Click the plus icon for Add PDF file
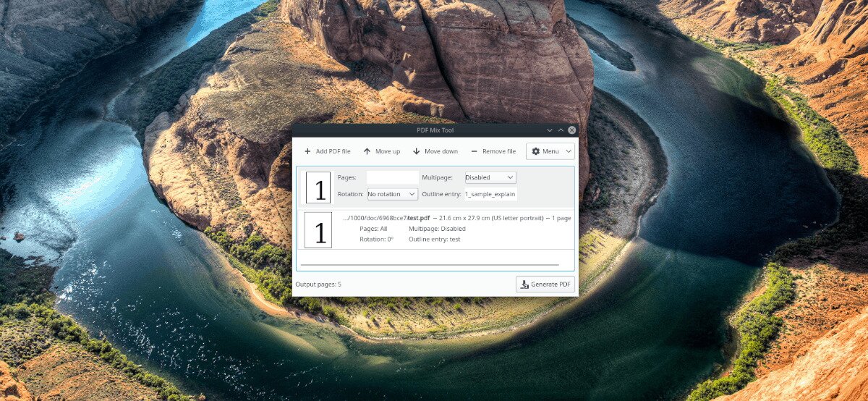Screen dimensions: 868x401 pyautogui.click(x=307, y=151)
